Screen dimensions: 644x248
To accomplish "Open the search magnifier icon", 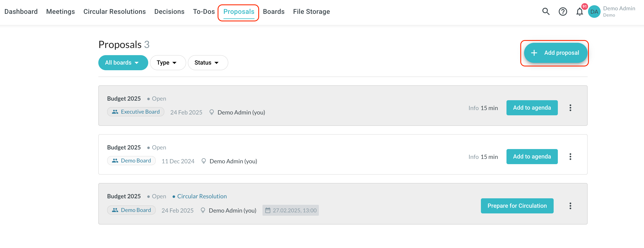I will (546, 12).
